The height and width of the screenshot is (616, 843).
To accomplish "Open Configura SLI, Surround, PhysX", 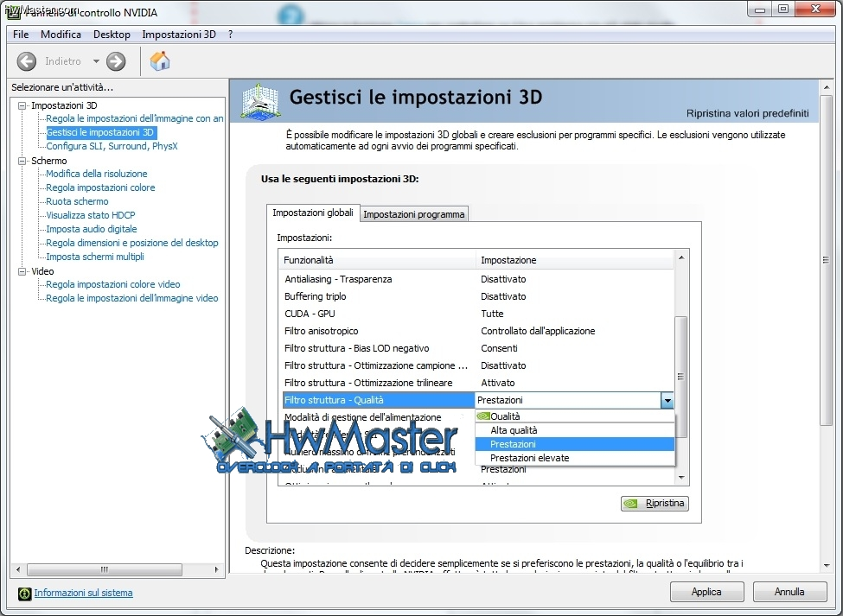I will [112, 146].
